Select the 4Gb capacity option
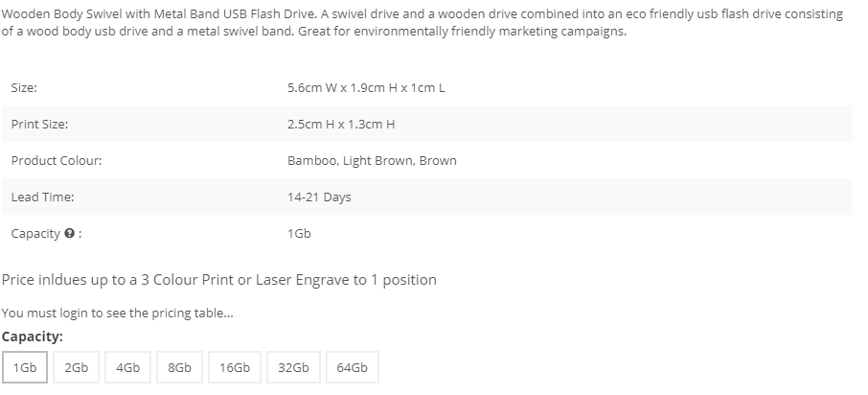This screenshot has height=395, width=868. pos(127,367)
